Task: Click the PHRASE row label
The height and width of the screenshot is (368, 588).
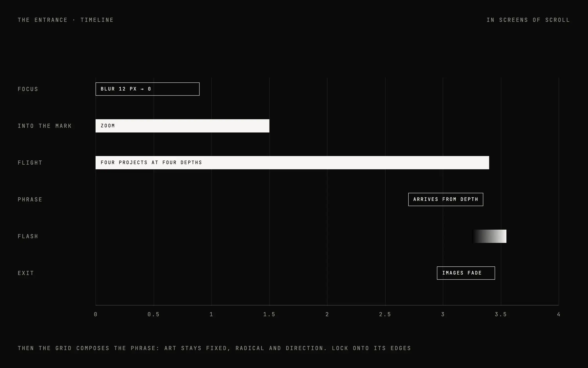Action: point(30,199)
